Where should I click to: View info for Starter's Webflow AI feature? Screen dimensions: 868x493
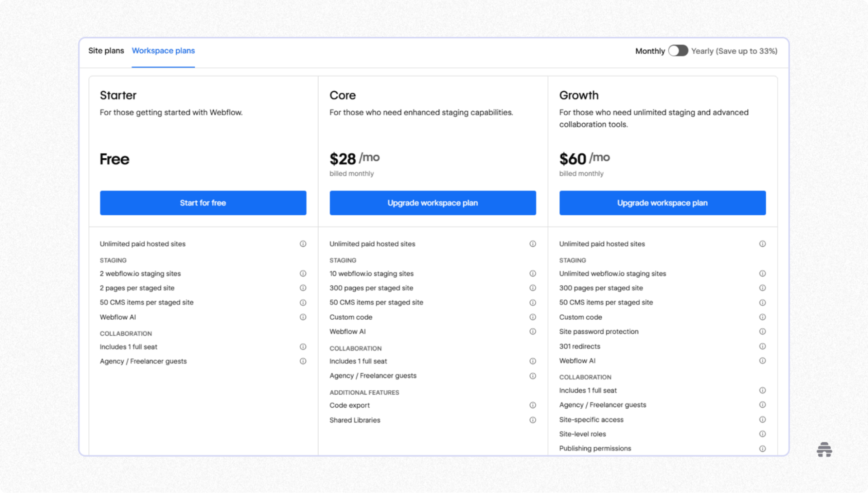303,317
